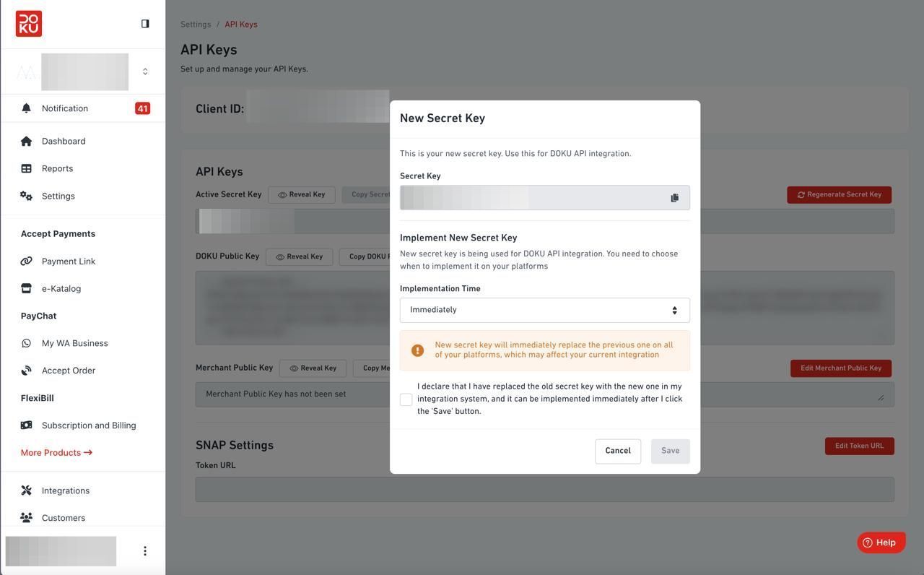Click Regenerate Secret Key button
This screenshot has width=924, height=575.
click(x=840, y=195)
